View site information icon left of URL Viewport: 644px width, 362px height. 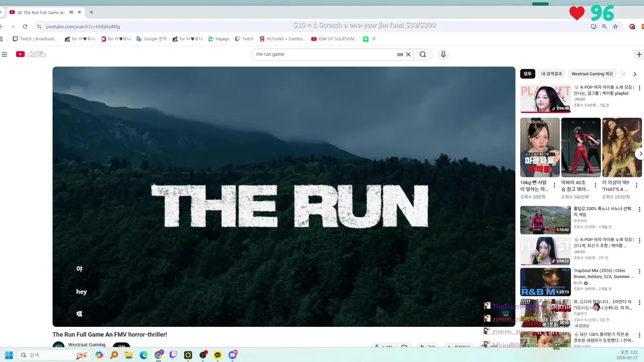(x=39, y=27)
